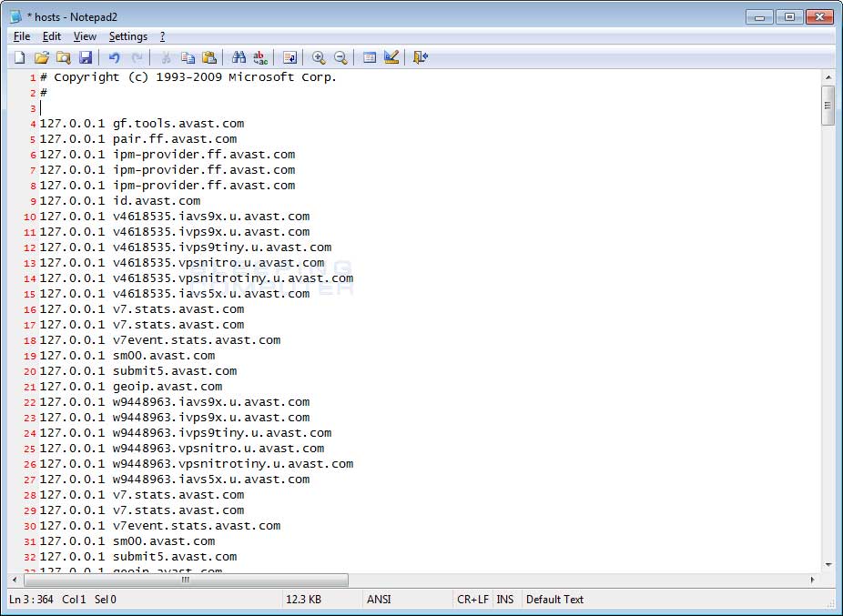Click the Exit door icon

click(x=420, y=57)
